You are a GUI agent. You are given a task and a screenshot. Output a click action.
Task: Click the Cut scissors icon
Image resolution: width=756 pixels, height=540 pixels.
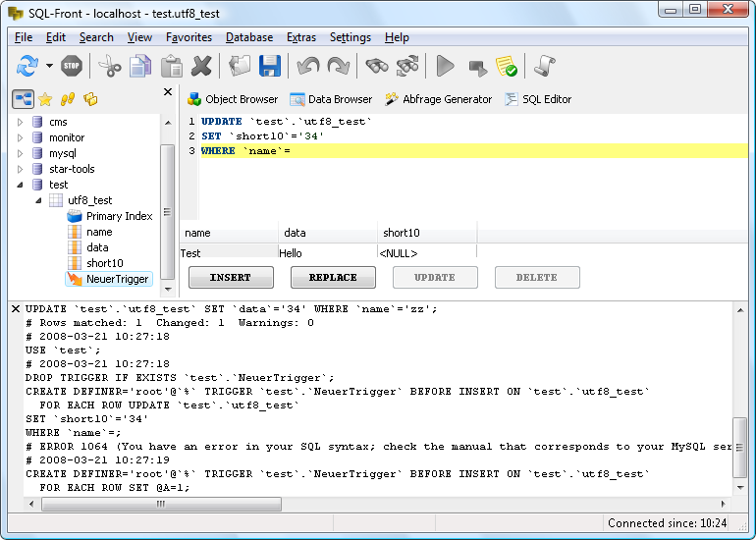point(110,66)
